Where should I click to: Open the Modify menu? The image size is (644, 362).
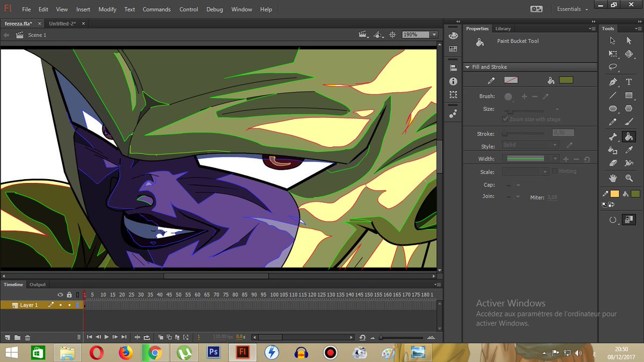[107, 9]
